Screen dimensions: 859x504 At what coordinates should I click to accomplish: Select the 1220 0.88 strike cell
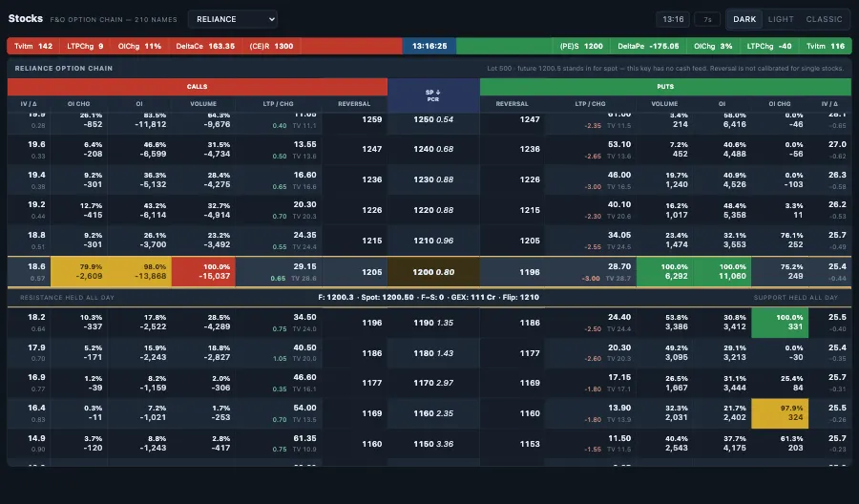433,210
